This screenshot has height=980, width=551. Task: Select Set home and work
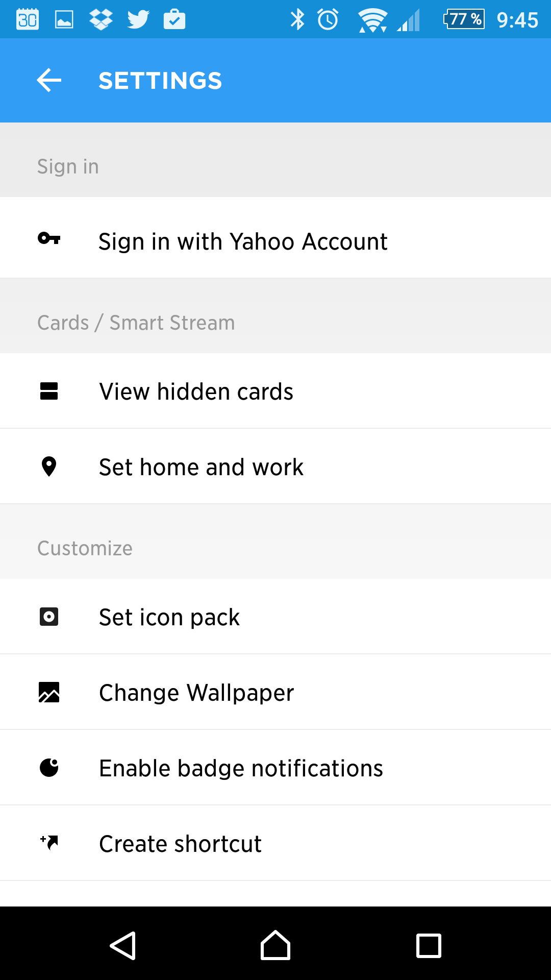[x=275, y=467]
